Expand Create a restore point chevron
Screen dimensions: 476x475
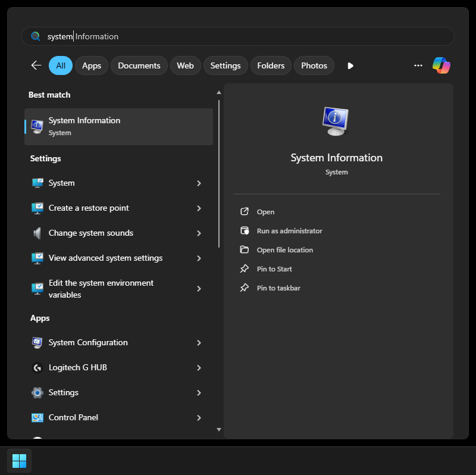[199, 208]
